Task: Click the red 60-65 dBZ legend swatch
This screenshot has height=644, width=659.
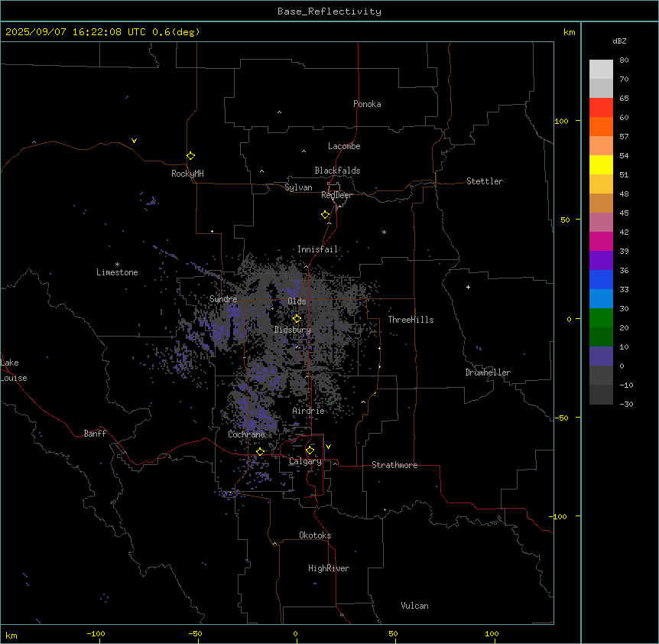Action: 601,108
